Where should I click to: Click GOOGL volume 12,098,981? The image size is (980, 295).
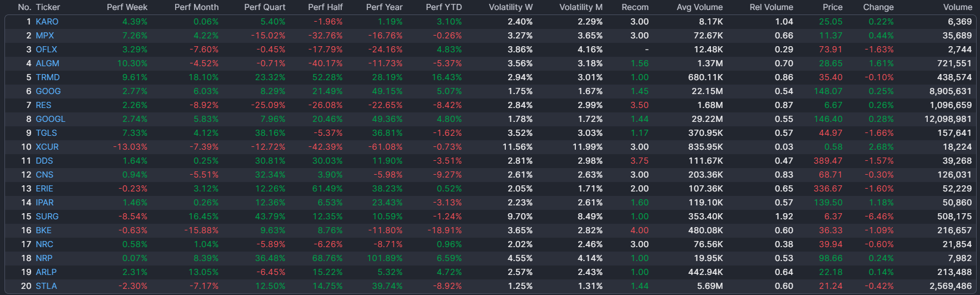948,119
